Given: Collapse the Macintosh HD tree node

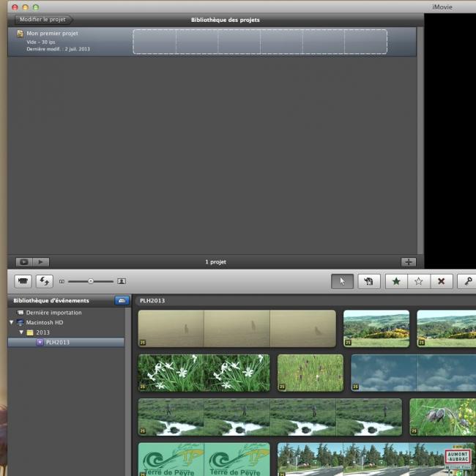Looking at the screenshot, I should point(12,322).
